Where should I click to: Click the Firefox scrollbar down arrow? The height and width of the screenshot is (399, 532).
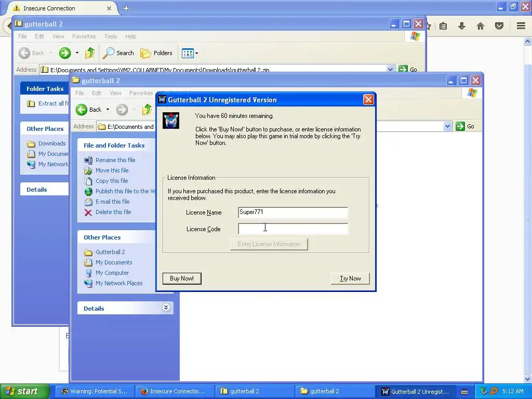point(528,379)
